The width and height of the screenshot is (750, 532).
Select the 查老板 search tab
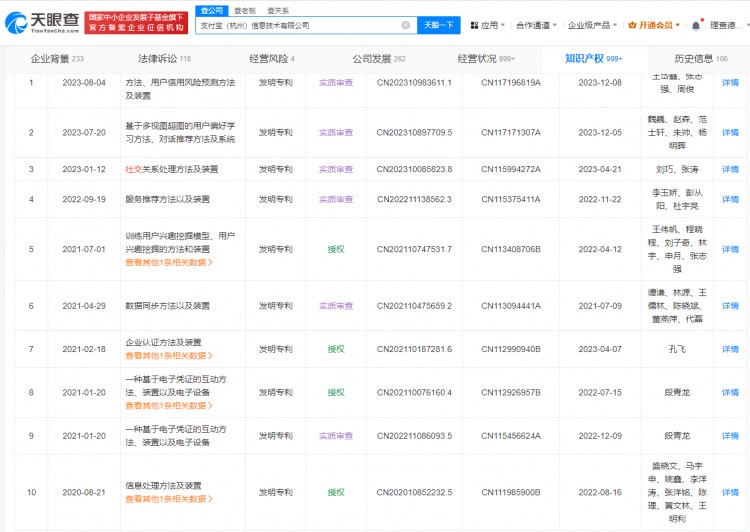click(x=245, y=11)
